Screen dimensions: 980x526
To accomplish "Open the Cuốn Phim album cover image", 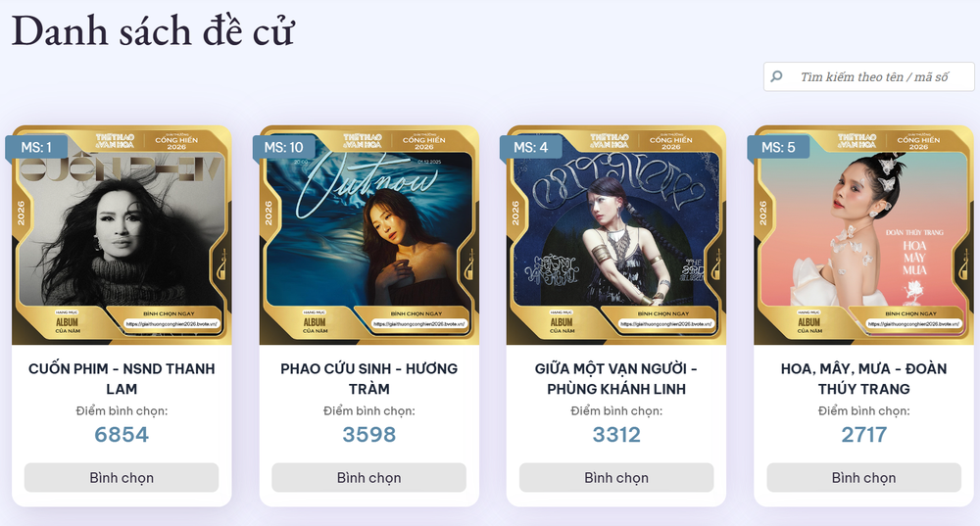I will (x=122, y=235).
